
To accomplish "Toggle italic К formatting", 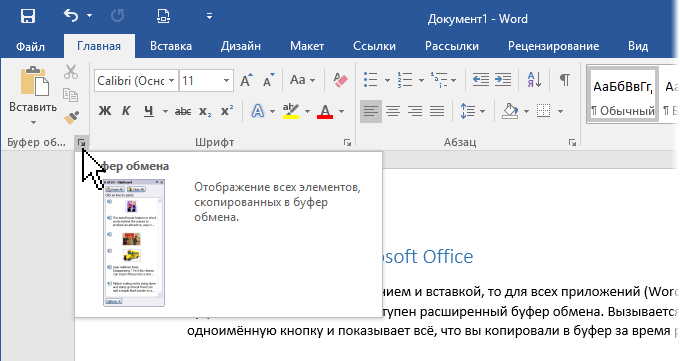I will tap(126, 112).
